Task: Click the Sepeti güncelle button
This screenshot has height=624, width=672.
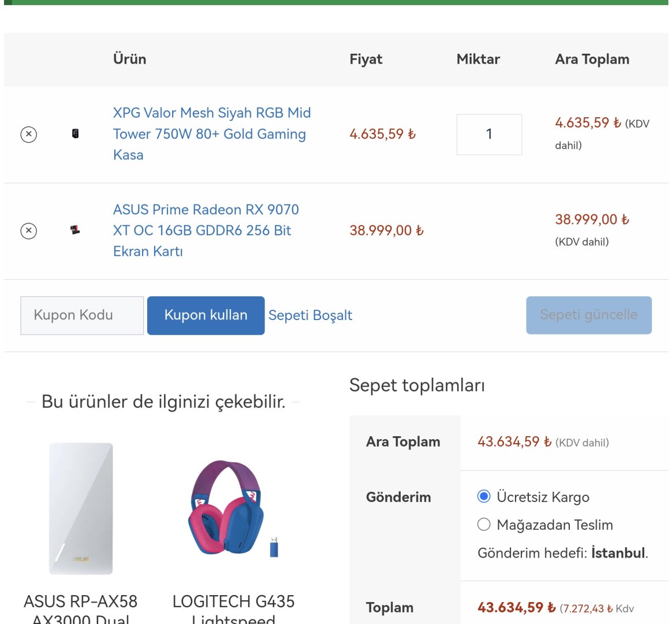Action: pos(588,315)
